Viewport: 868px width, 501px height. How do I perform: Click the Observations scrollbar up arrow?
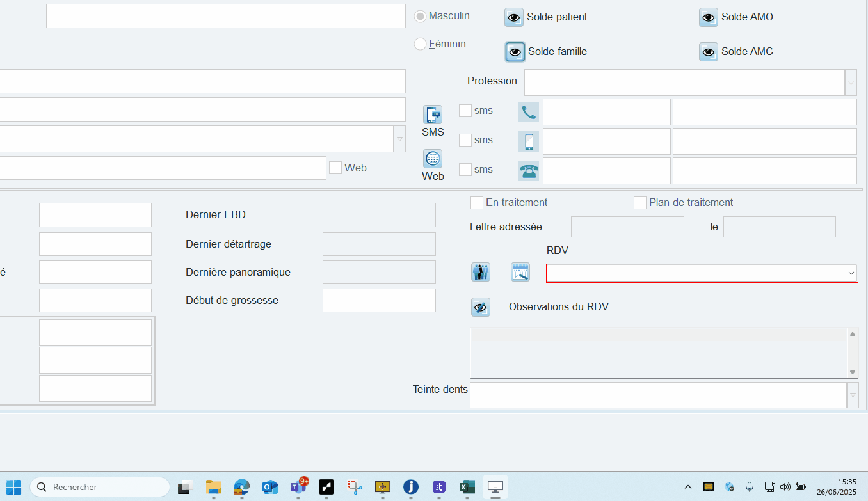[853, 333]
